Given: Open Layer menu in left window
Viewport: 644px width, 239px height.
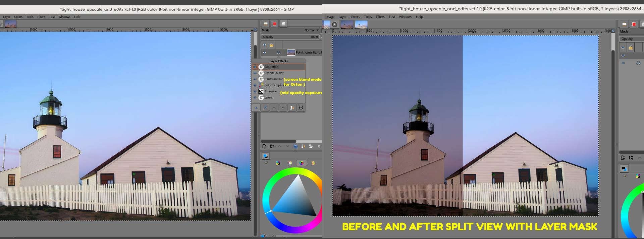Looking at the screenshot, I should (7, 17).
